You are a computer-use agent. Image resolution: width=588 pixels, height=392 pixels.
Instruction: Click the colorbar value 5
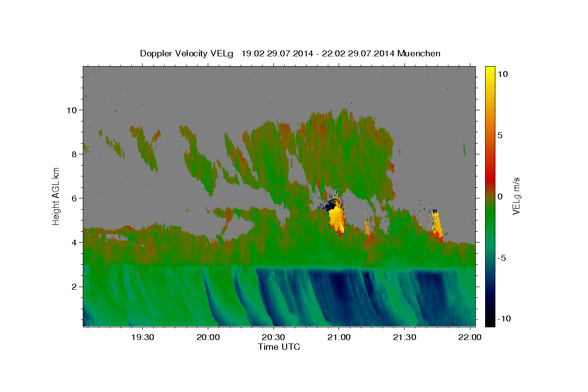point(501,135)
